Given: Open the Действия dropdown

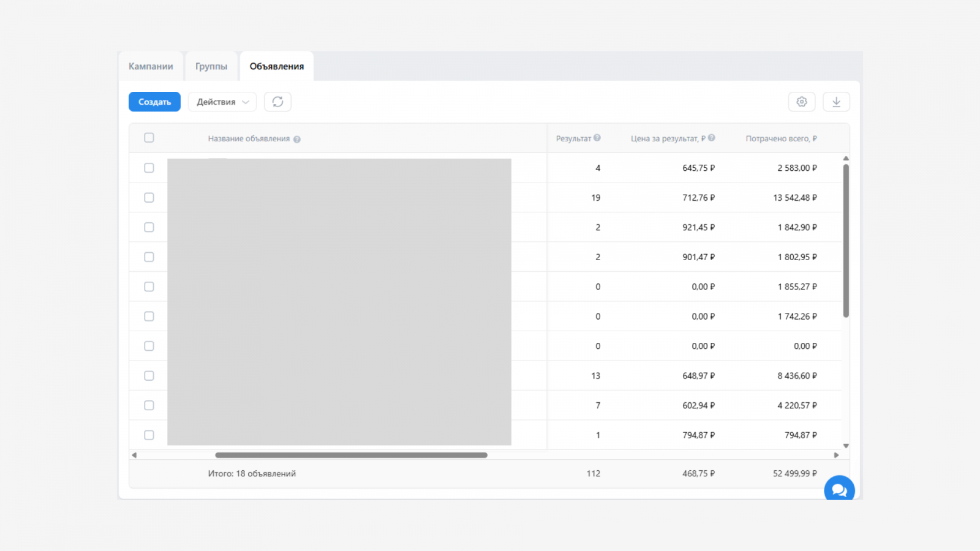Looking at the screenshot, I should pyautogui.click(x=222, y=102).
